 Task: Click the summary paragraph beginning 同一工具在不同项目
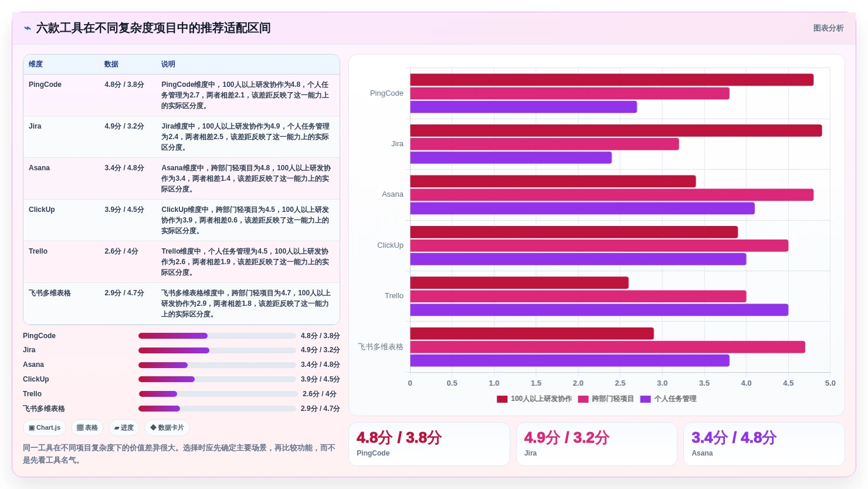179,454
